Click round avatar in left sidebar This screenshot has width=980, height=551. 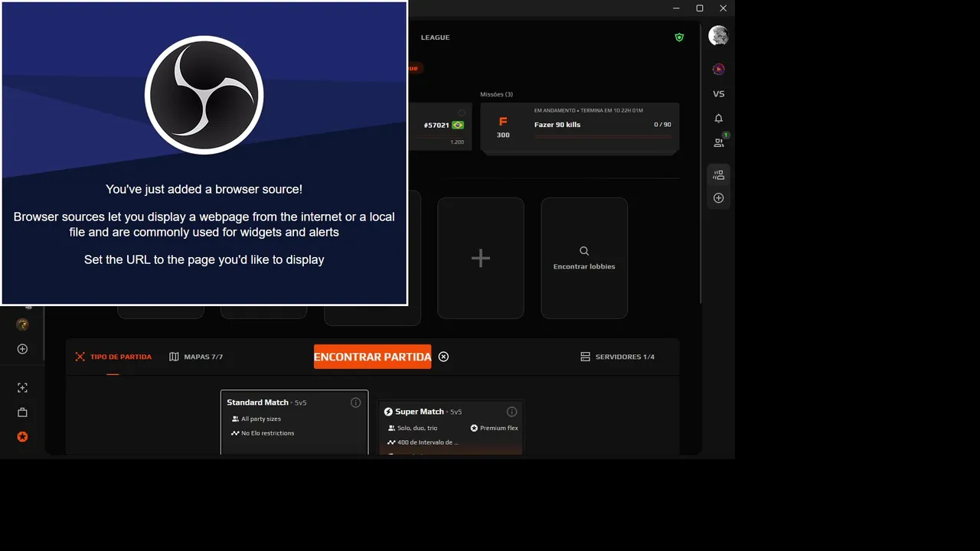coord(22,324)
